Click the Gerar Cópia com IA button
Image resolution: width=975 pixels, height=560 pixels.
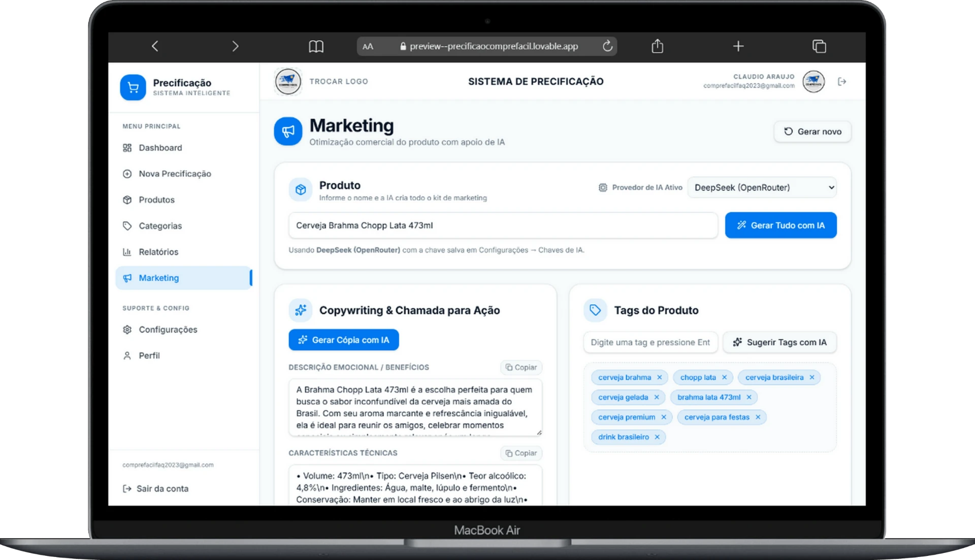pos(344,340)
